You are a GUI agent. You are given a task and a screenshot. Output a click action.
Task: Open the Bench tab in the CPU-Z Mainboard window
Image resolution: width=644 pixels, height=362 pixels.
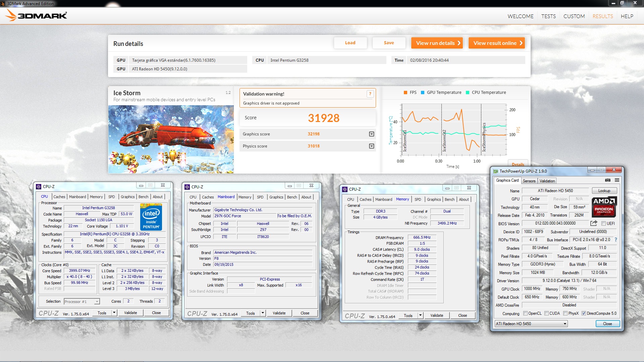point(292,197)
